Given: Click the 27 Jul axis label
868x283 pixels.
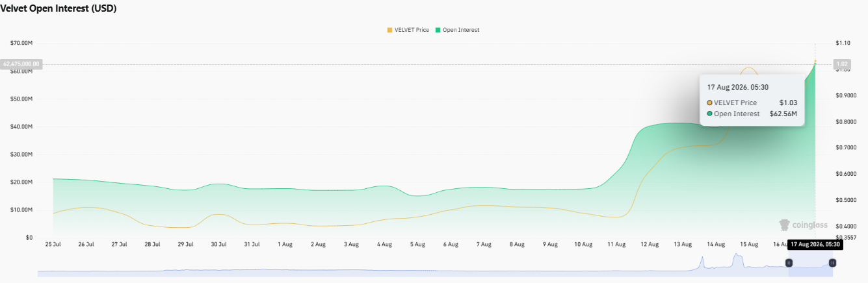Looking at the screenshot, I should [x=119, y=245].
